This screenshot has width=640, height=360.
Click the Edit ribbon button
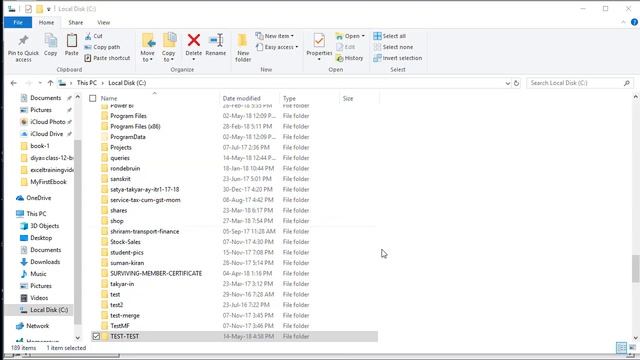click(345, 47)
